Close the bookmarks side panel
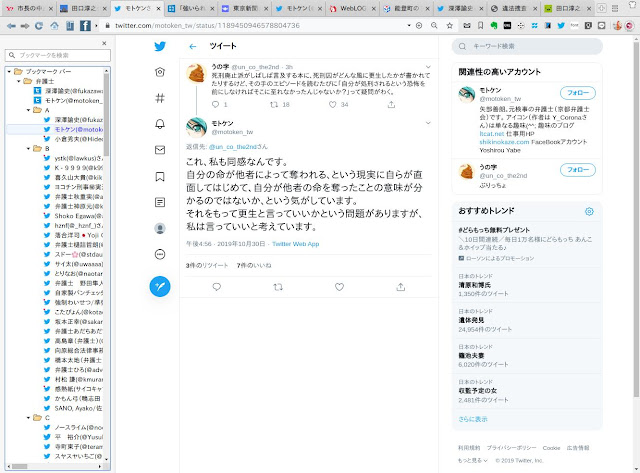 tap(104, 43)
